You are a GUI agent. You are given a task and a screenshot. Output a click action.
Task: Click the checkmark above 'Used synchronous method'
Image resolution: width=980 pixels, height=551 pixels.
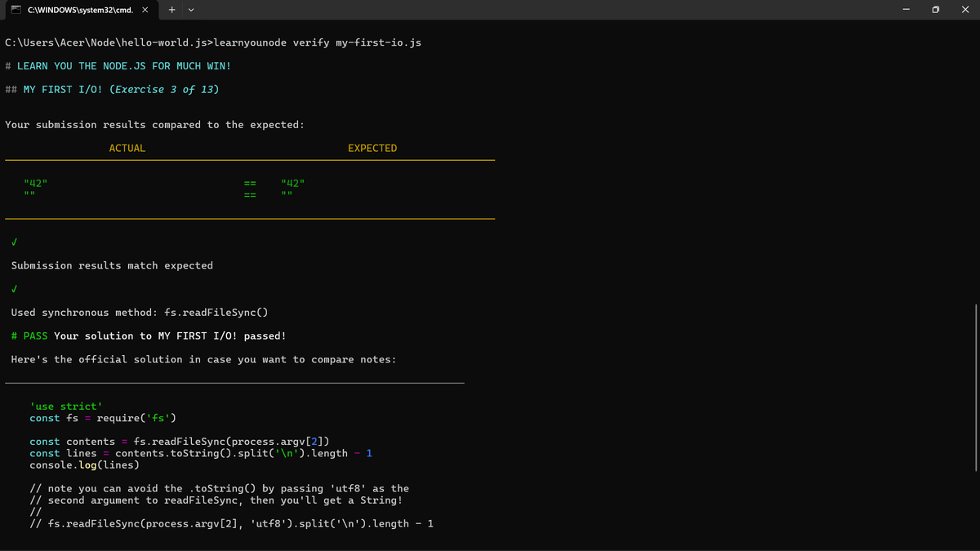[x=15, y=289]
